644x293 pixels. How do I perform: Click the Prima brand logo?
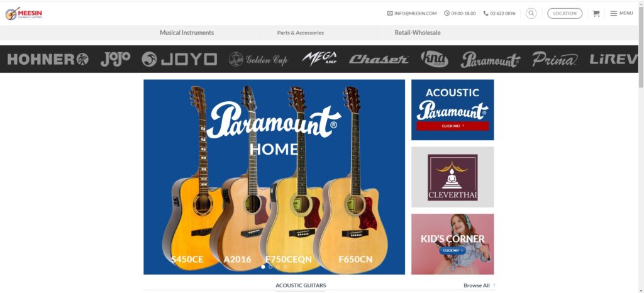(x=555, y=60)
